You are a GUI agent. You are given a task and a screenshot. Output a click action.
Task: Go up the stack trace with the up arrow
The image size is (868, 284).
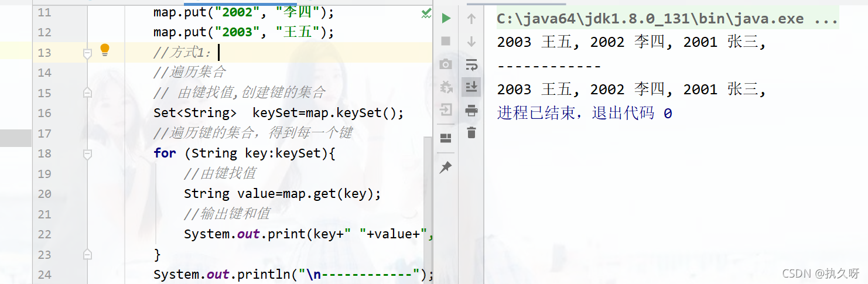point(471,18)
